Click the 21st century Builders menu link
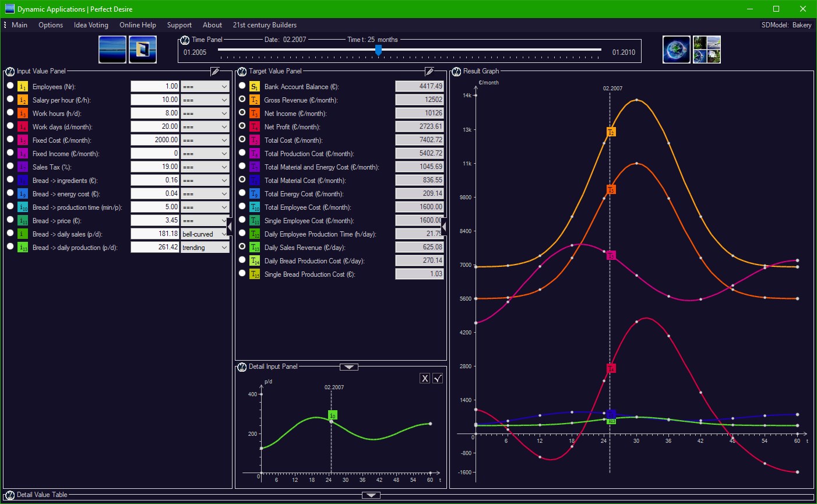Screen dimensions: 817x504 pyautogui.click(x=265, y=25)
